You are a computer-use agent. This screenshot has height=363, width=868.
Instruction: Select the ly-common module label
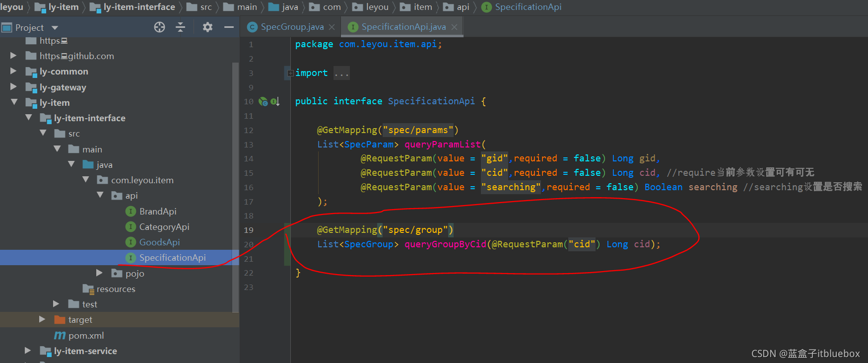tap(64, 71)
